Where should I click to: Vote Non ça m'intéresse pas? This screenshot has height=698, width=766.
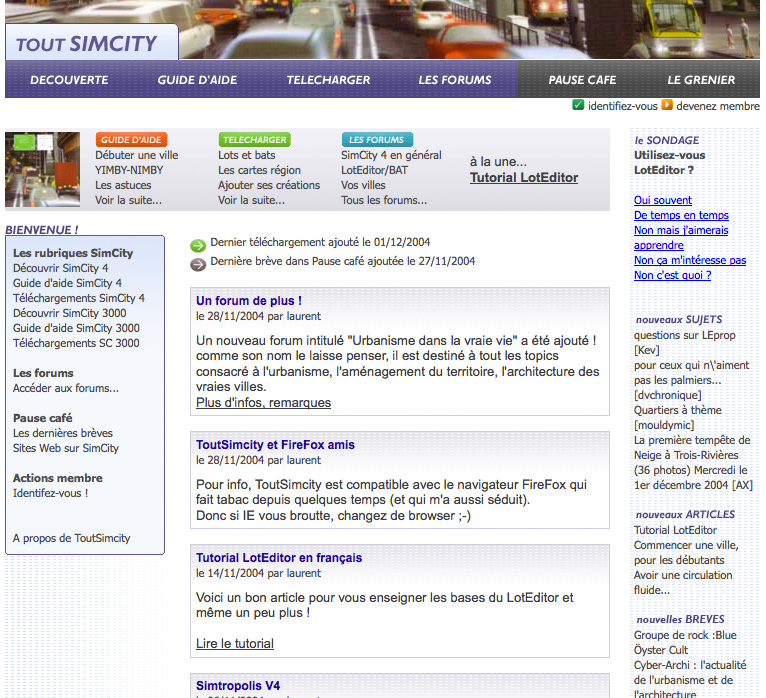(690, 260)
